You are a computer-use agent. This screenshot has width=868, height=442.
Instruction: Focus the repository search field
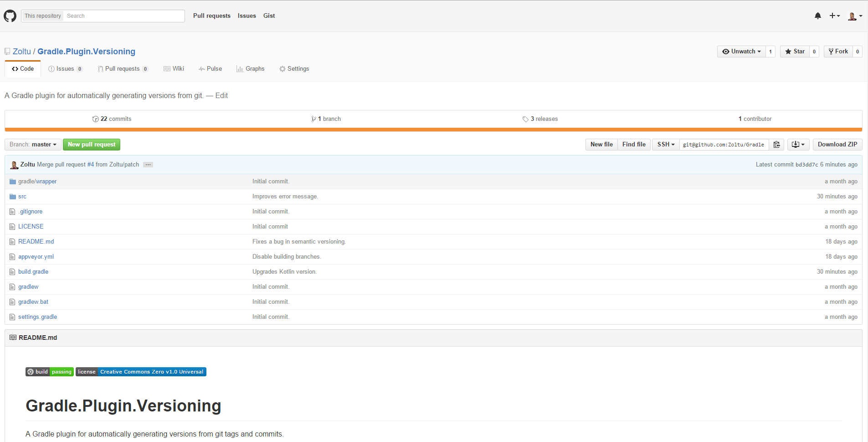click(x=124, y=16)
